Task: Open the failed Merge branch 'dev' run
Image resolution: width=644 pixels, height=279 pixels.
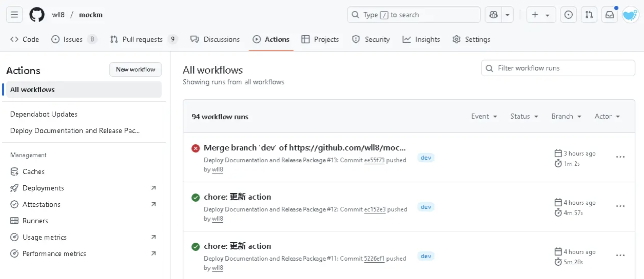Action: click(305, 148)
